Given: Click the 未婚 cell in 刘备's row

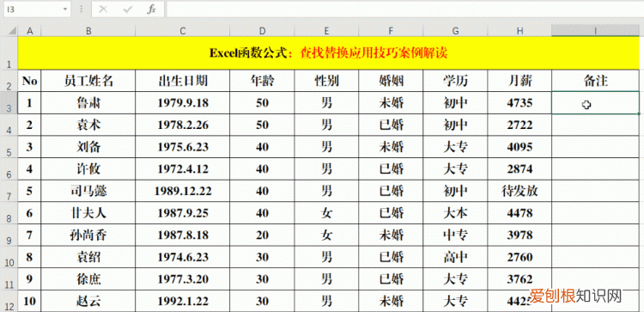Looking at the screenshot, I should point(391,147).
